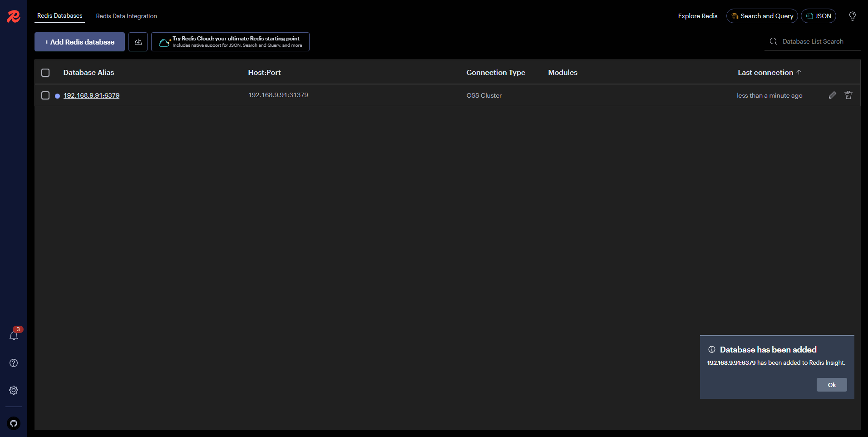Open the help question mark icon
The image size is (868, 437).
[x=14, y=363]
